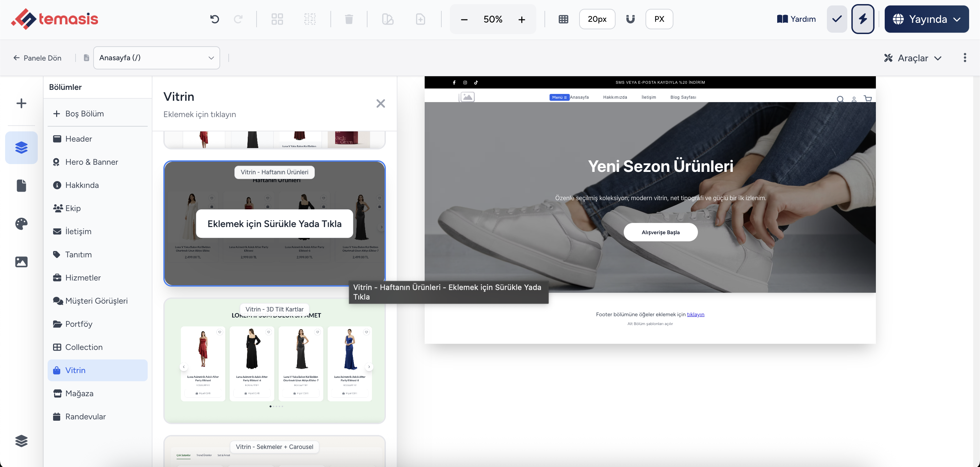
Task: Open the three-dot more options menu
Action: click(965, 58)
